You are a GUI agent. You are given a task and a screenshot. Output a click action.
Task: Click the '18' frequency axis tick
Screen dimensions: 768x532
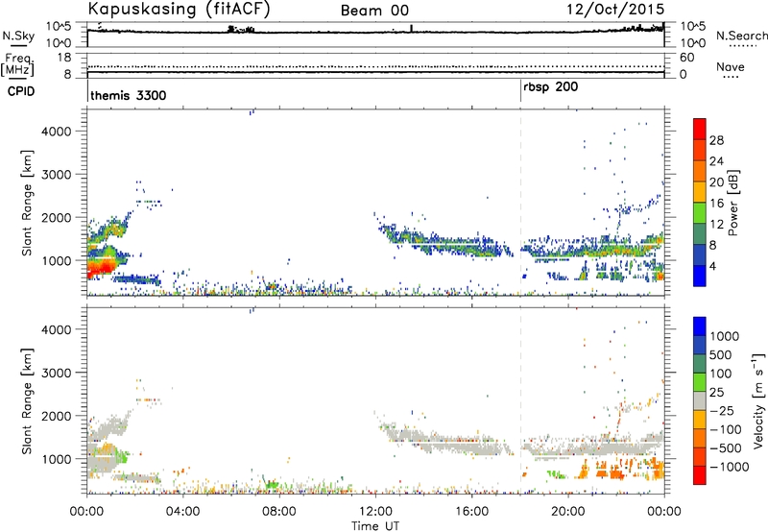(64, 58)
